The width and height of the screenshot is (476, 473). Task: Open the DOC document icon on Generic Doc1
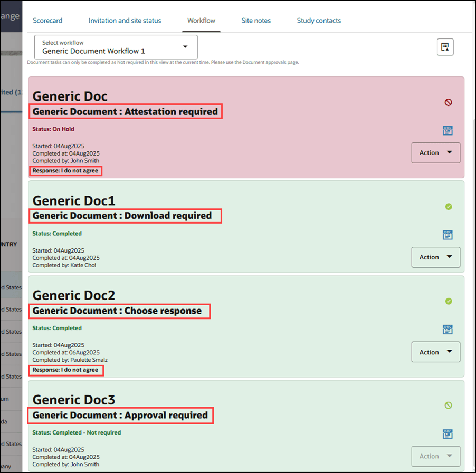448,235
